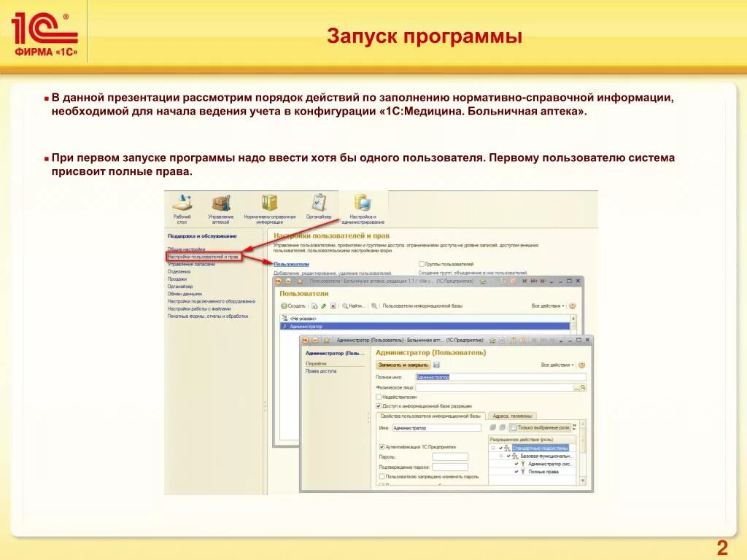Toggle Доступ к информационной базе разрешен checkbox
Image resolution: width=747 pixels, height=560 pixels.
click(379, 406)
